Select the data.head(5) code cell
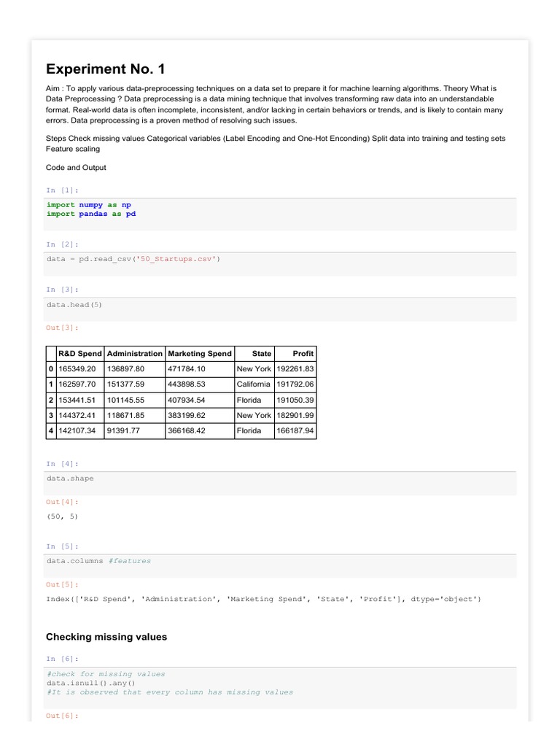Image resolution: width=560 pixels, height=747 pixels. (x=74, y=304)
